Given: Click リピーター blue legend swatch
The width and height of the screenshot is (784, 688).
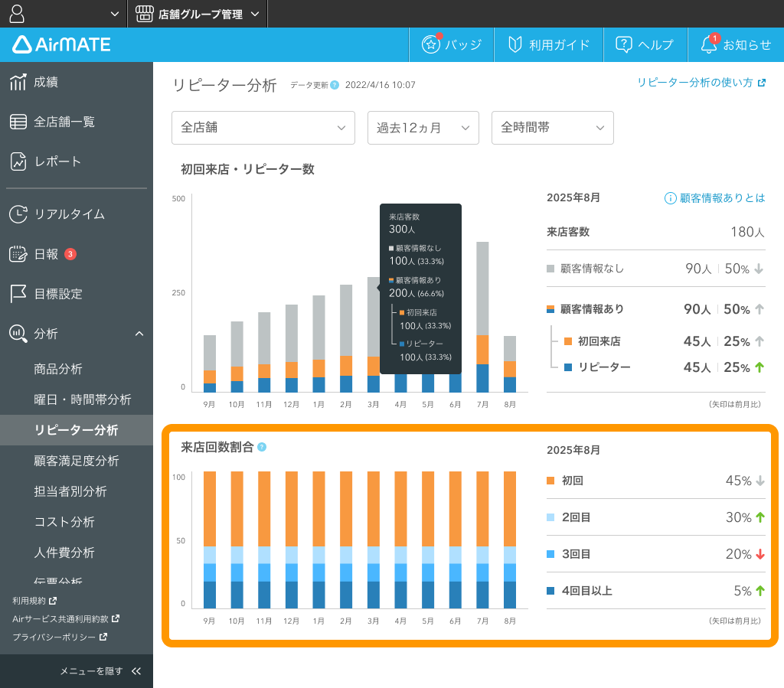Looking at the screenshot, I should tap(568, 367).
